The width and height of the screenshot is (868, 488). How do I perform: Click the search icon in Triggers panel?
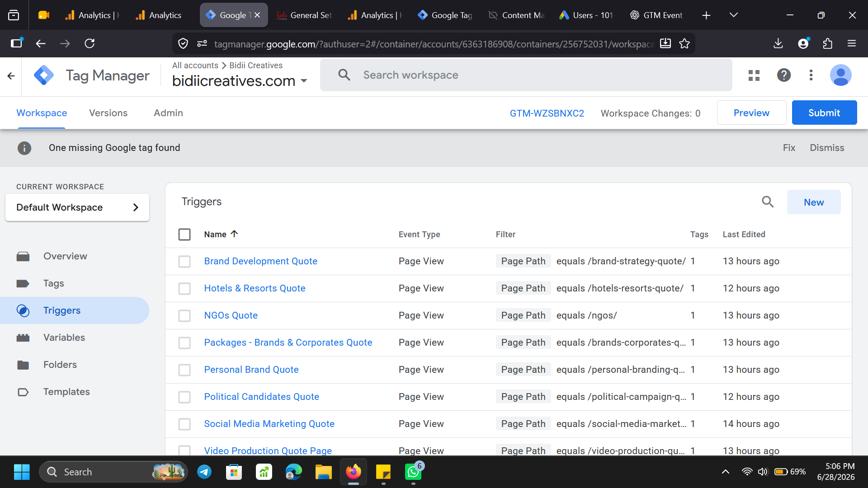point(768,202)
